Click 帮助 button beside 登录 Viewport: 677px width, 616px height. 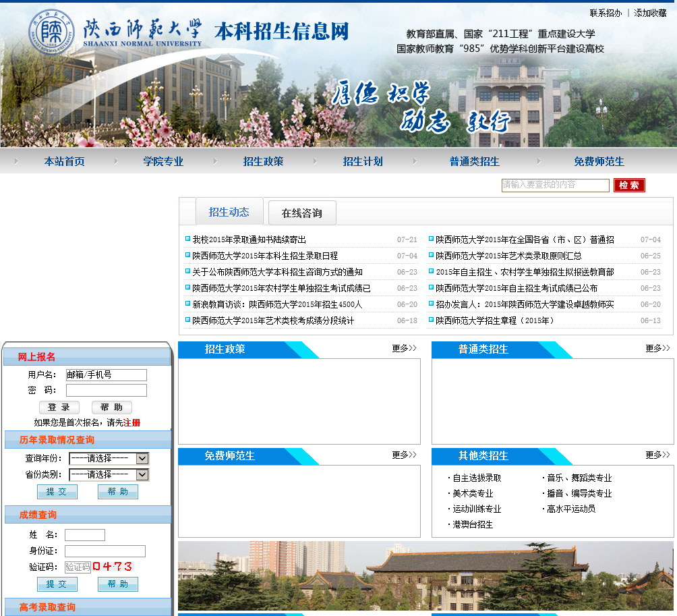[112, 408]
